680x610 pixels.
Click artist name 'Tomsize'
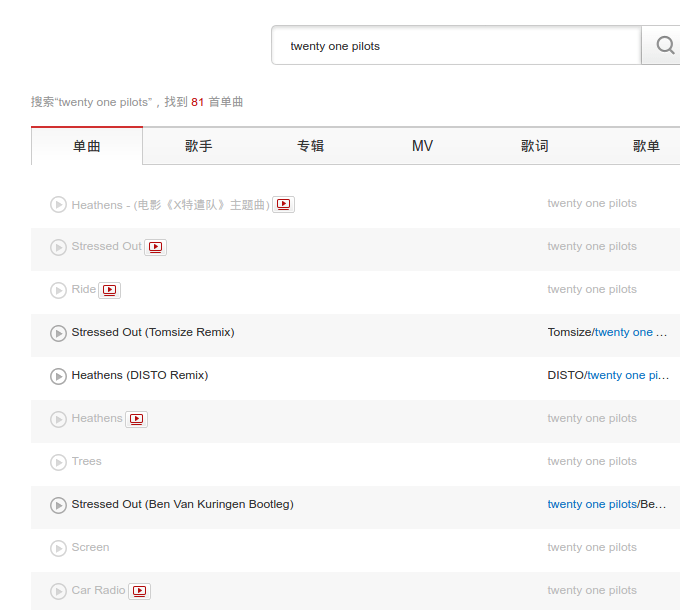click(569, 332)
